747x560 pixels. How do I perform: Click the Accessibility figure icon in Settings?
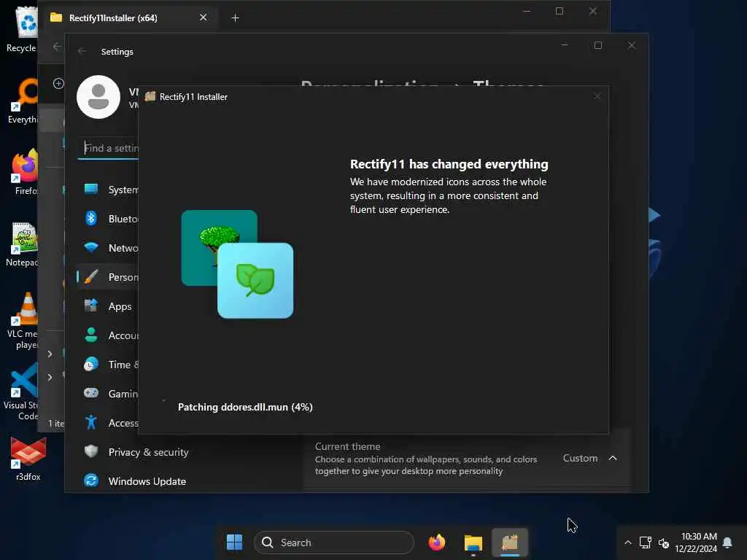(91, 422)
